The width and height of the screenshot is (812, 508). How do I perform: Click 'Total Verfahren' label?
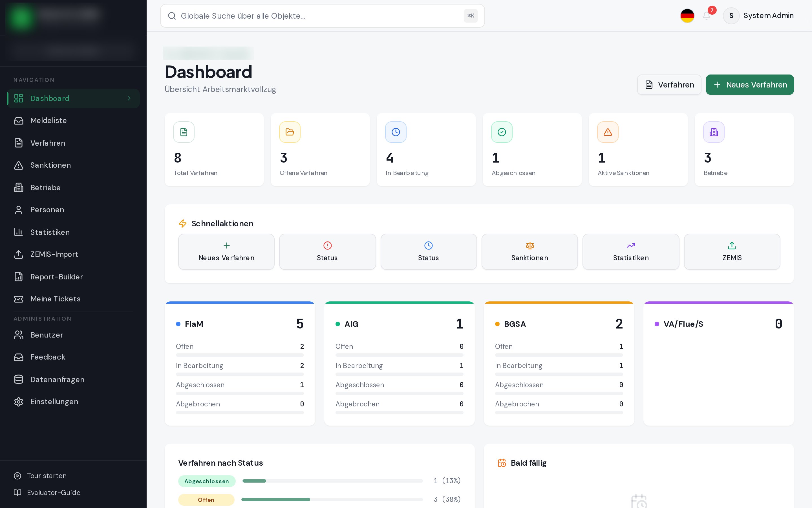[196, 173]
